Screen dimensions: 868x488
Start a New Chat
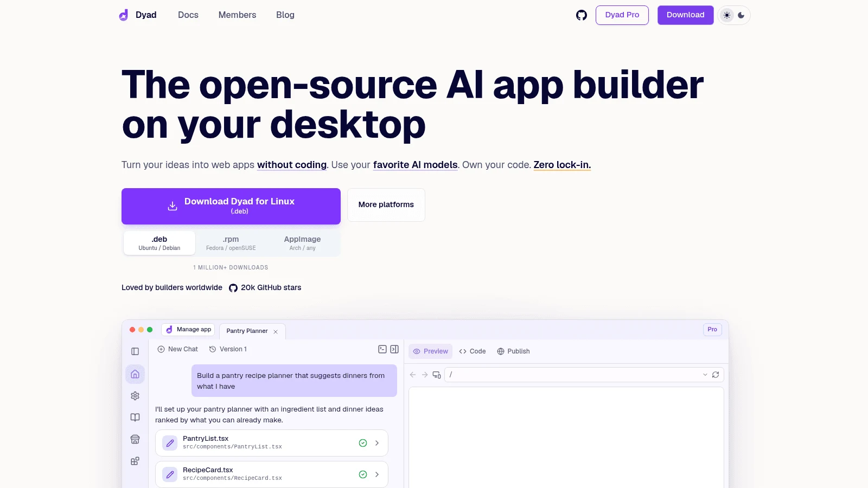tap(177, 349)
